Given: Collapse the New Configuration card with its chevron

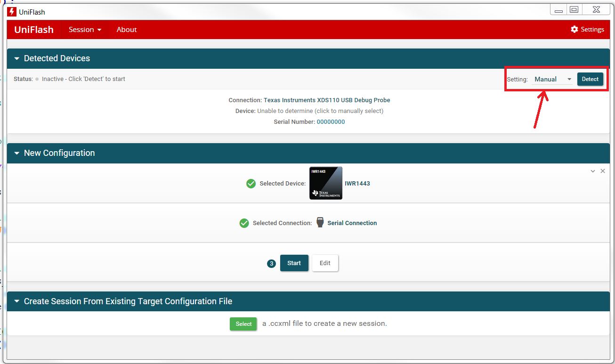Looking at the screenshot, I should (593, 171).
